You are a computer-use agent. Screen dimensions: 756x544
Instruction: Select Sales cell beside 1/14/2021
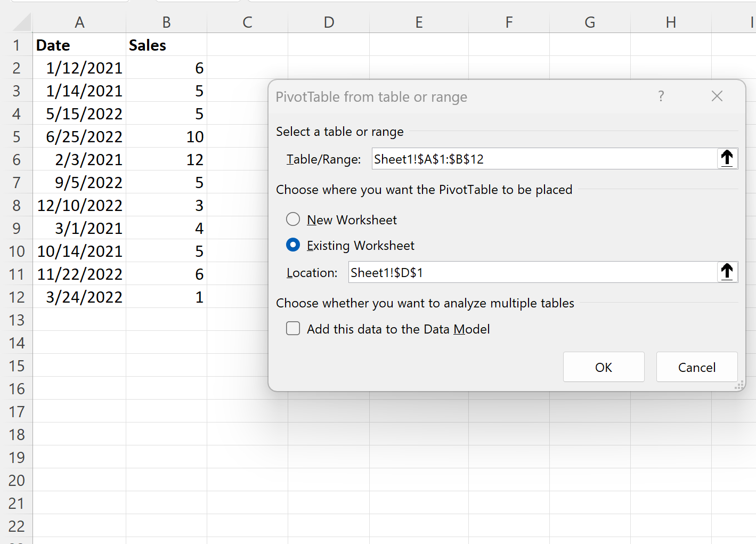point(166,91)
